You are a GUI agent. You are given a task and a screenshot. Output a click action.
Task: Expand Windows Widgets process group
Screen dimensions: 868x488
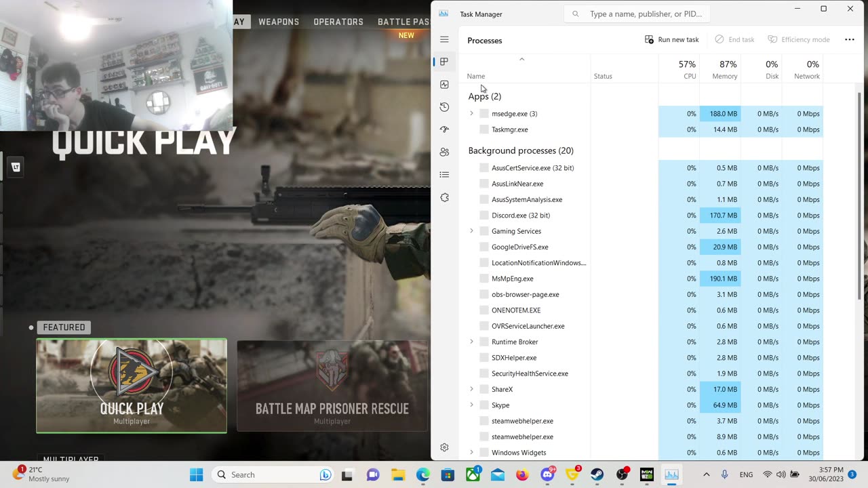point(471,452)
